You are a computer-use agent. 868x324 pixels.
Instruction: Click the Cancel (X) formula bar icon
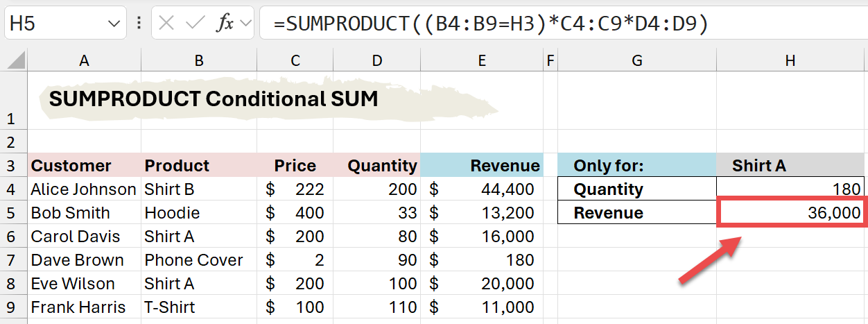click(166, 24)
